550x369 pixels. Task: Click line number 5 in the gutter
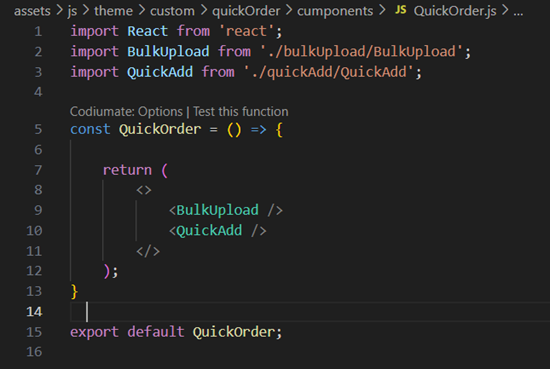[38, 129]
